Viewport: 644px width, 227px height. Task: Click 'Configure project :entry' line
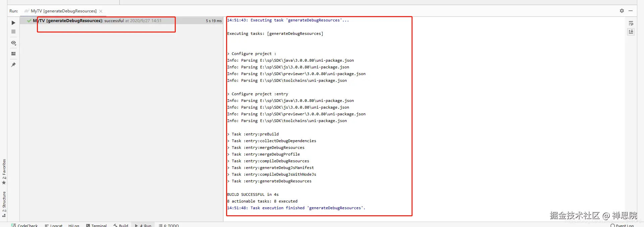pyautogui.click(x=258, y=94)
